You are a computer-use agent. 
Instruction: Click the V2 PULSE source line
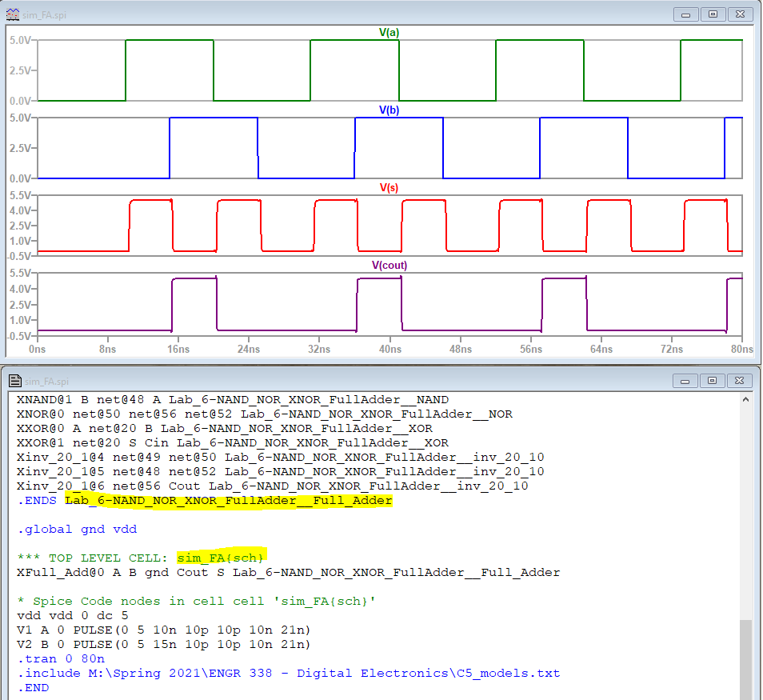(163, 645)
